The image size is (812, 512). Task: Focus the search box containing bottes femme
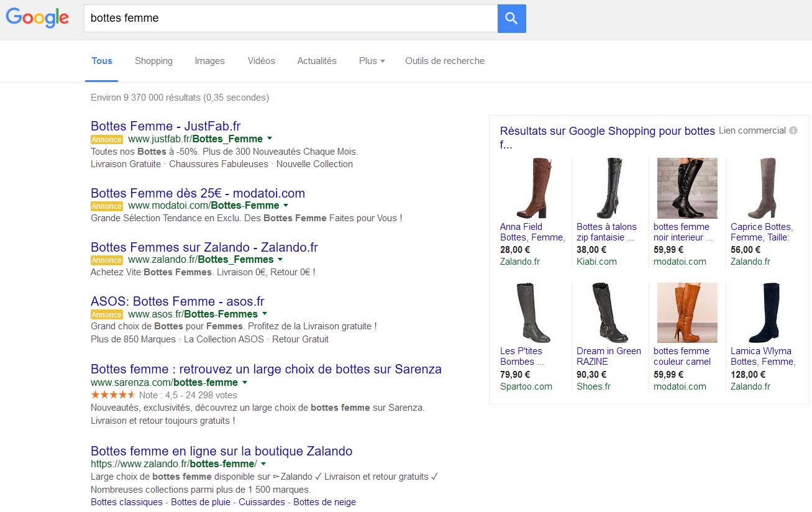tap(291, 19)
